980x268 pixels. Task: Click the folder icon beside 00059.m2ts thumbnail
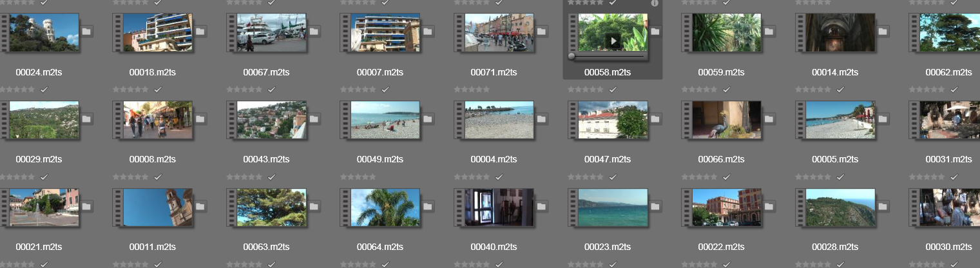(769, 31)
